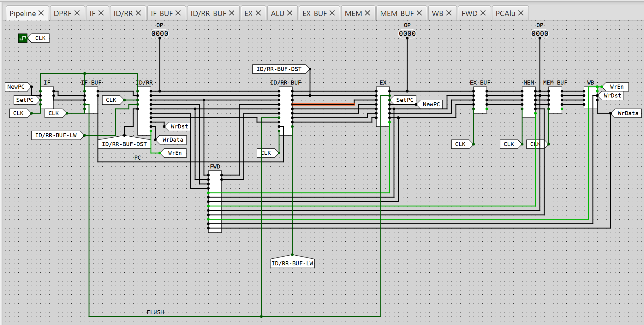Close the FWD tab
644x325 pixels.
[483, 13]
